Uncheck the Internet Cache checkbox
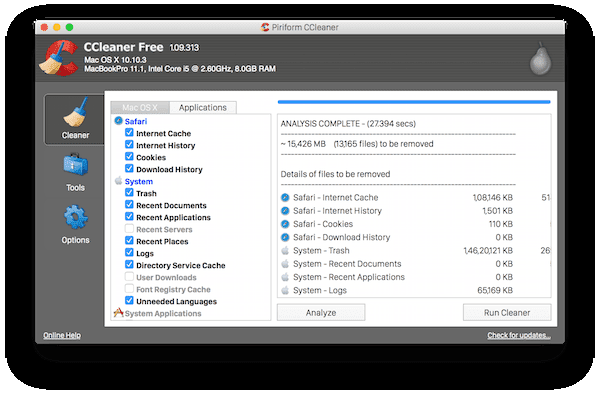600x394 pixels. tap(129, 133)
